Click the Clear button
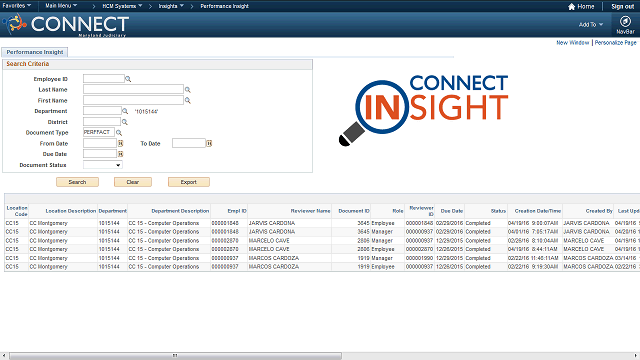 (x=133, y=182)
